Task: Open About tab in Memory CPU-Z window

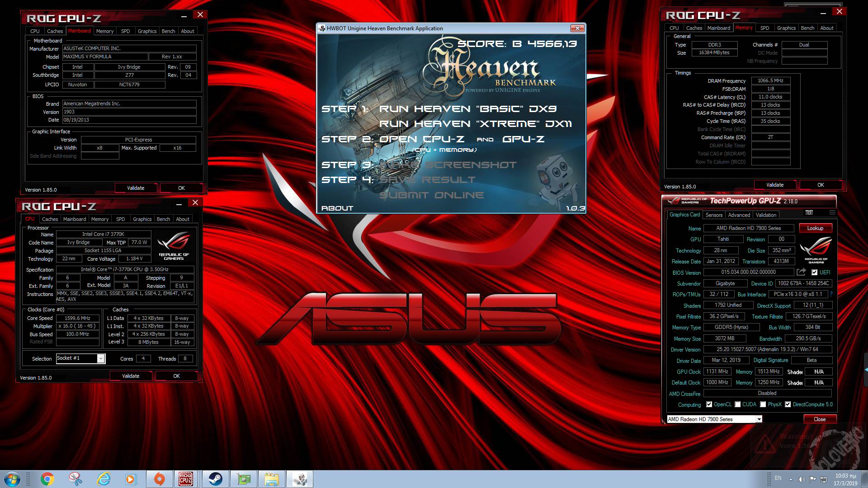Action: [827, 28]
